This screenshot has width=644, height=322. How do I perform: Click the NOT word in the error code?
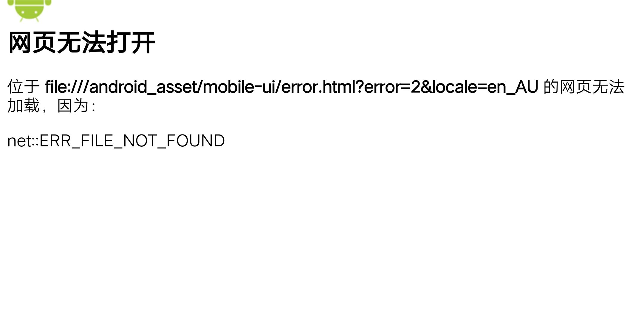pyautogui.click(x=140, y=141)
